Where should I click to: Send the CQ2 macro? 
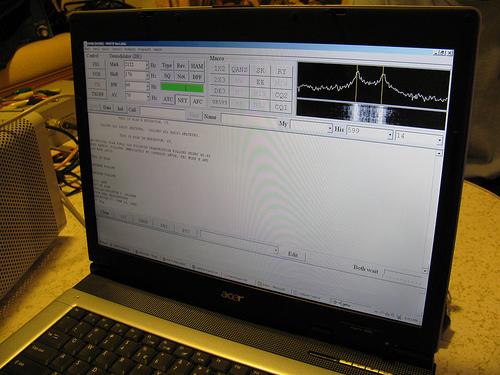pos(281,96)
